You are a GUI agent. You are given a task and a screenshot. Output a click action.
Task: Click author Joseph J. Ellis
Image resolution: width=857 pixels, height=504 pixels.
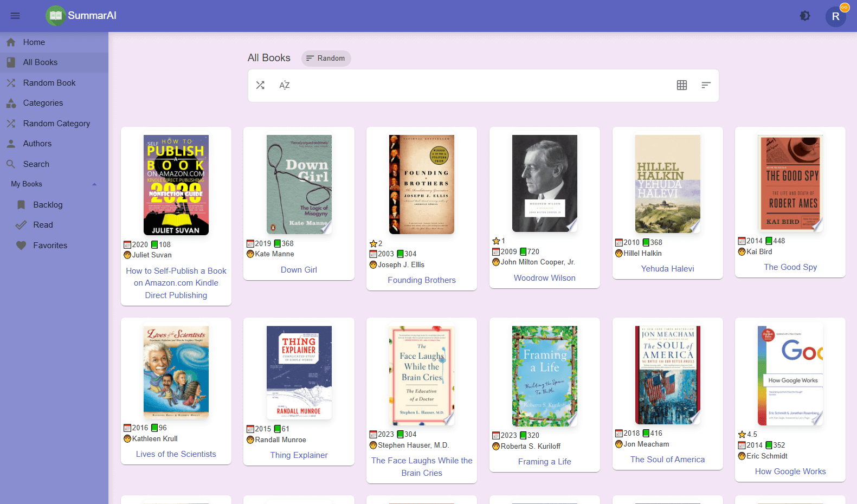coord(401,265)
